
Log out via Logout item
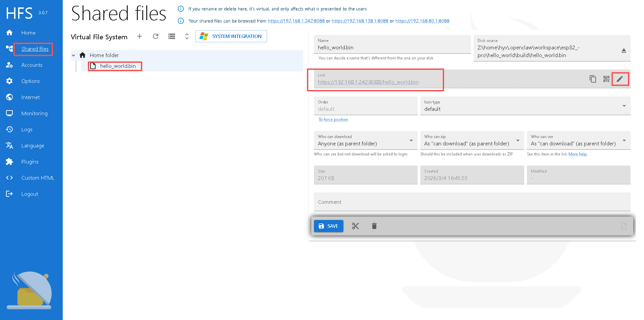point(30,194)
